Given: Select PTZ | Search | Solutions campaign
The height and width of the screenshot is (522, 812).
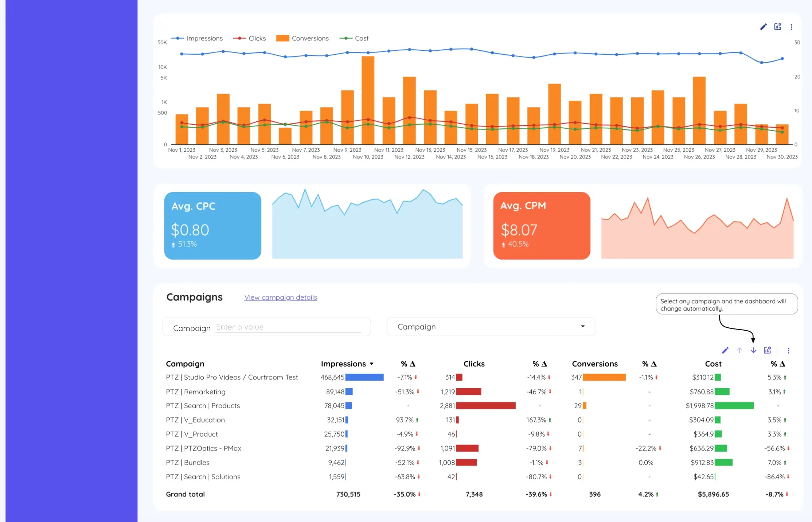Looking at the screenshot, I should pos(203,477).
